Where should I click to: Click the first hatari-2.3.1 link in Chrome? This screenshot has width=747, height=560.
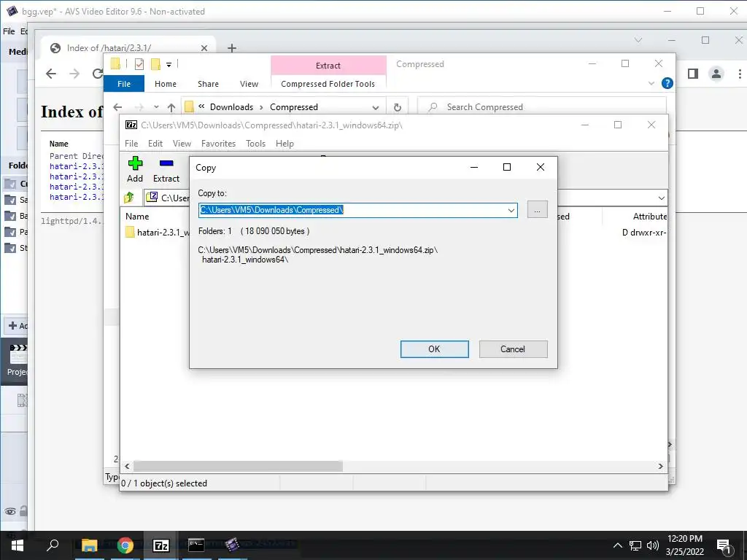point(76,166)
